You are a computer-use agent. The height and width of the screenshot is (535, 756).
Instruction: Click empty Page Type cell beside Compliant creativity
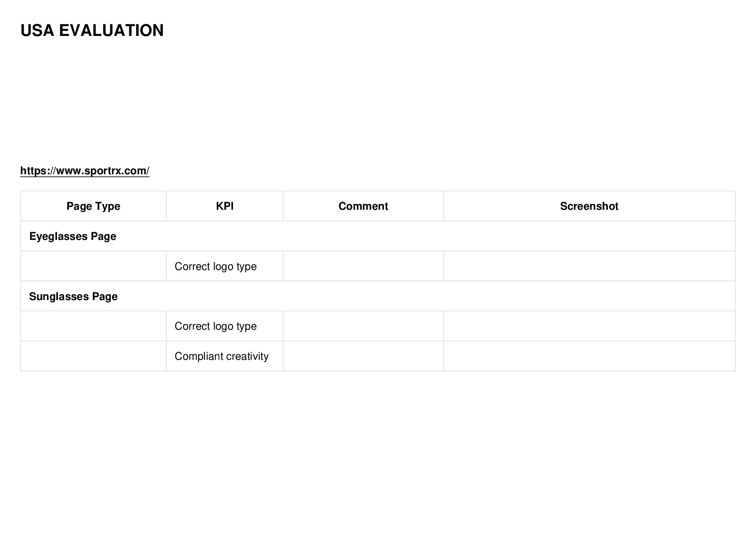pyautogui.click(x=93, y=356)
